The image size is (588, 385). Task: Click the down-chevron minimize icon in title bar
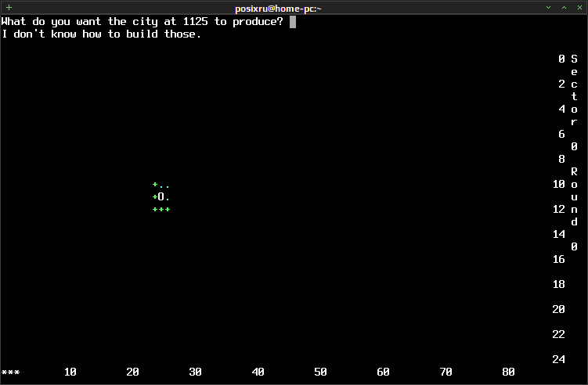(548, 8)
